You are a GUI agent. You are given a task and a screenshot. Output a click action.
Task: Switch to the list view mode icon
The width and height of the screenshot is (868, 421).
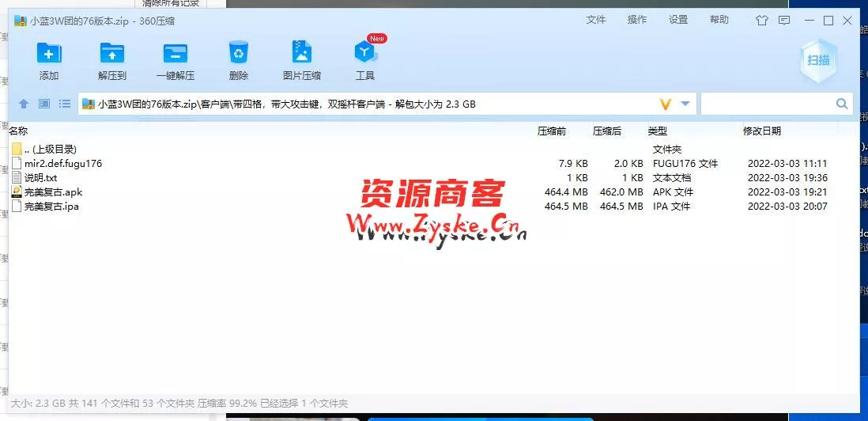pos(65,104)
